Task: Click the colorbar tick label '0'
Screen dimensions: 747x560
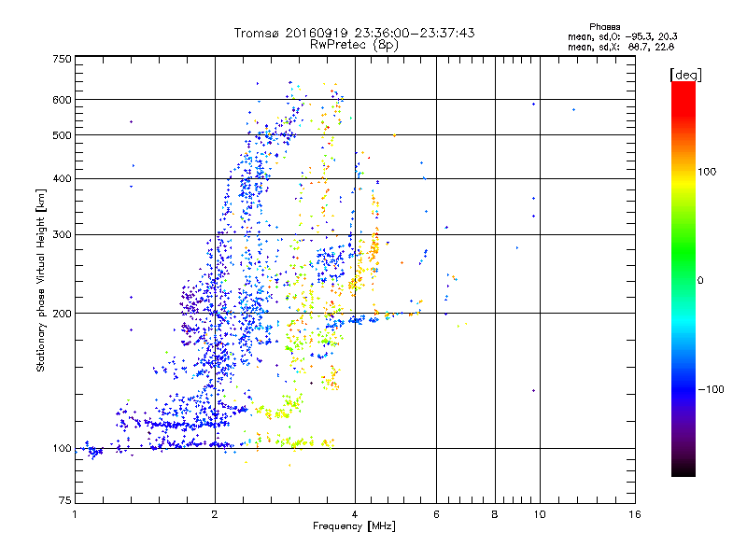Action: tap(700, 281)
